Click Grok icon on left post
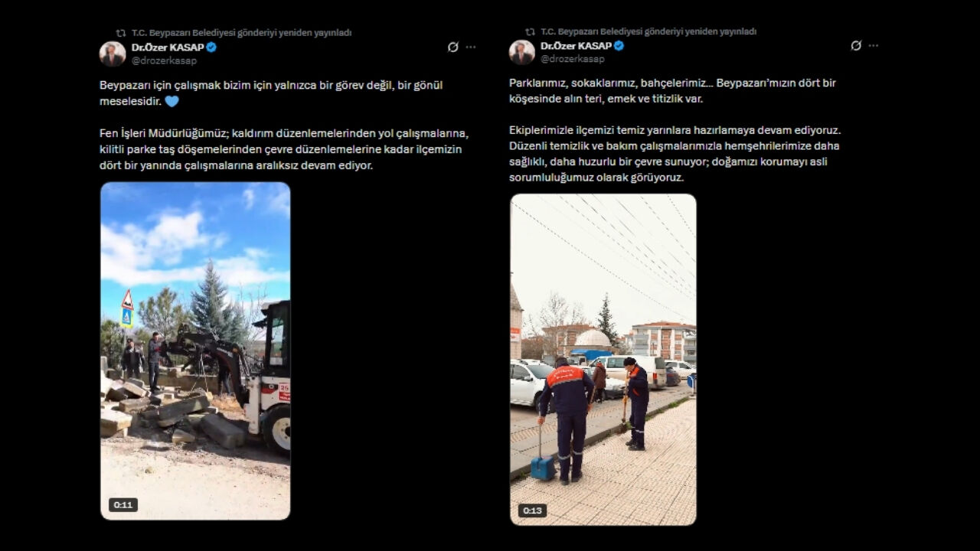The width and height of the screenshot is (980, 551). point(453,47)
